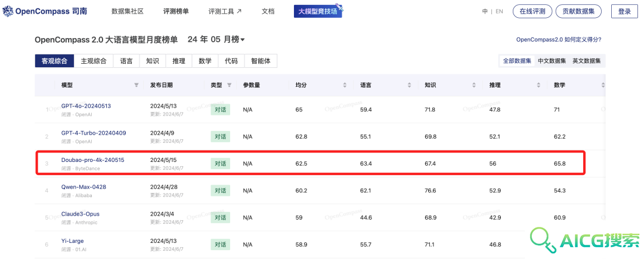Open 评测榜单 in top navigation

point(176,11)
